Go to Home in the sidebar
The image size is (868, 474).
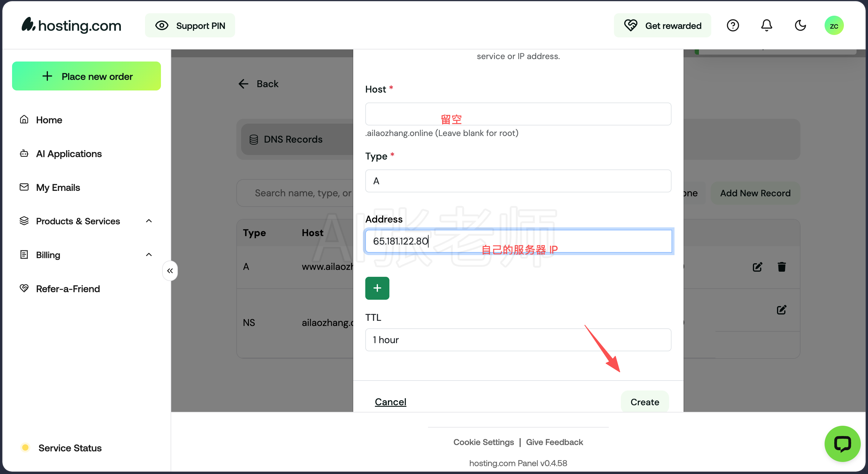point(49,120)
